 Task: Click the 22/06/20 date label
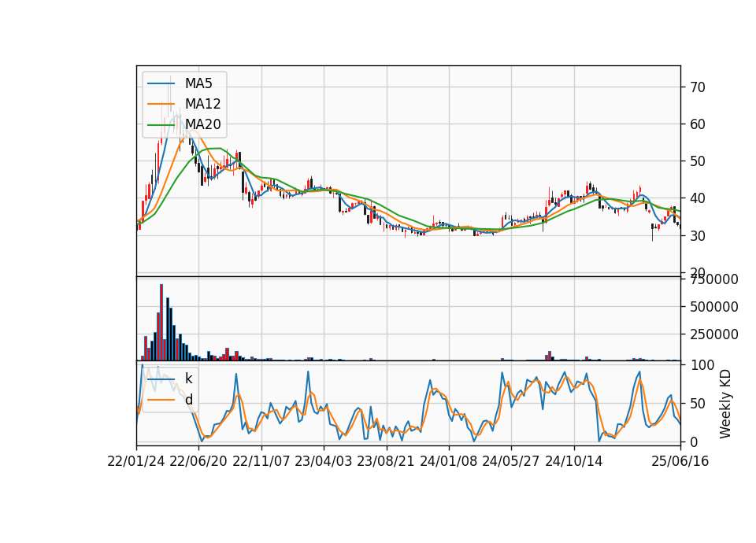click(x=198, y=461)
